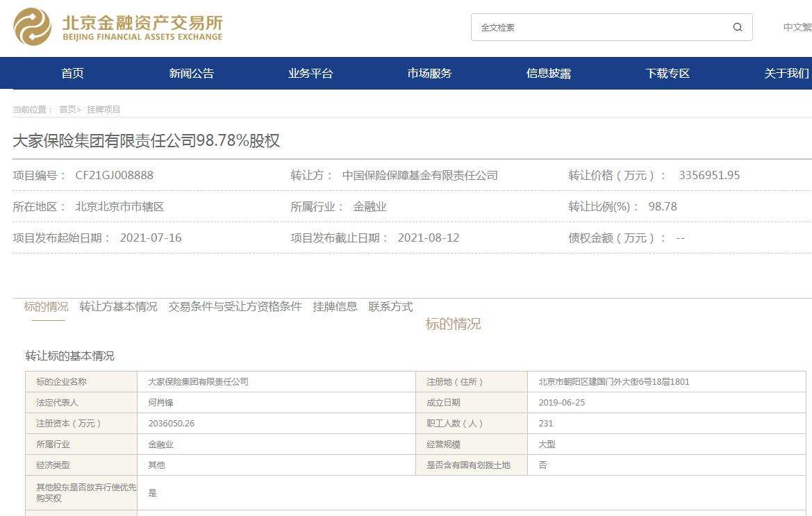The image size is (812, 516).
Task: Click registered address 北京市朝阳区建国门外大街6号18层1801
Action: pos(613,381)
